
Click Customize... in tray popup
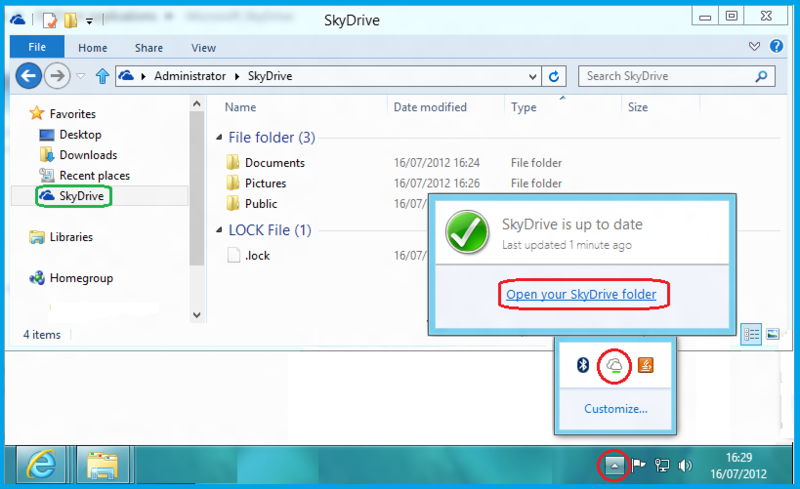(615, 409)
